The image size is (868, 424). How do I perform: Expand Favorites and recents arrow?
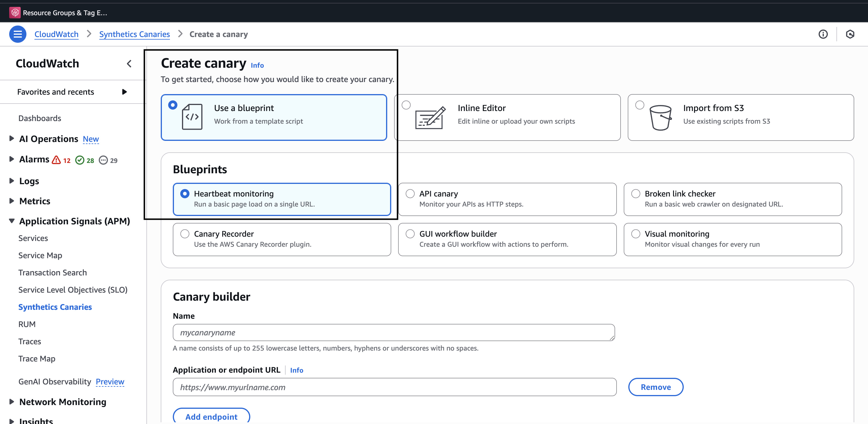[x=124, y=92]
